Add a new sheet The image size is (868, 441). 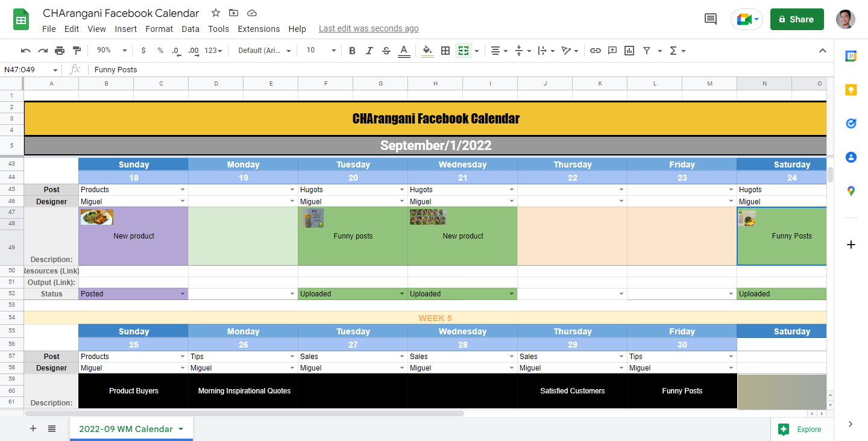[x=33, y=429]
